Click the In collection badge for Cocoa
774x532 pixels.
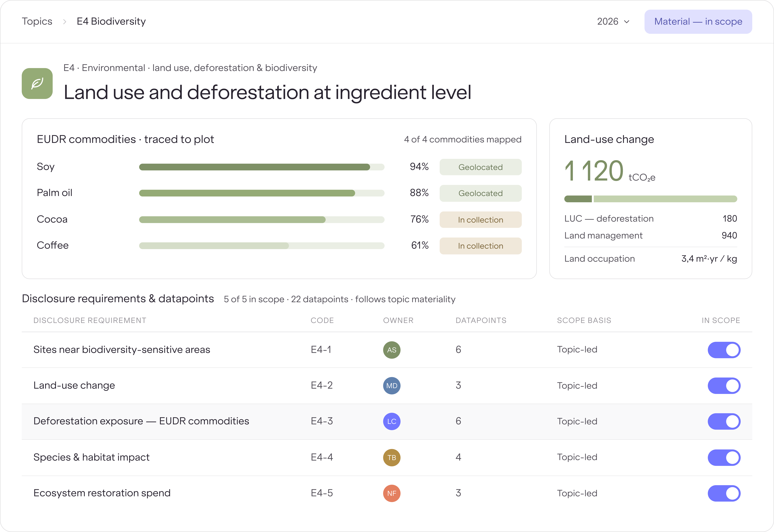tap(480, 220)
